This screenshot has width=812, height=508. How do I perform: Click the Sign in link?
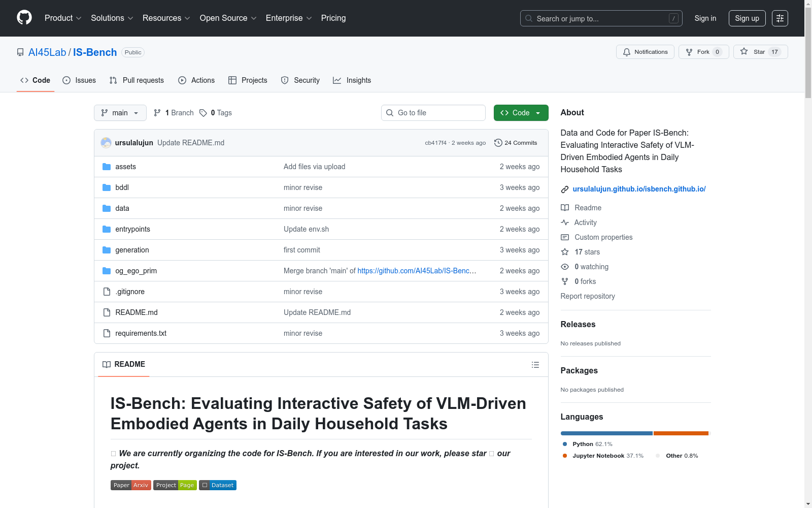click(705, 18)
